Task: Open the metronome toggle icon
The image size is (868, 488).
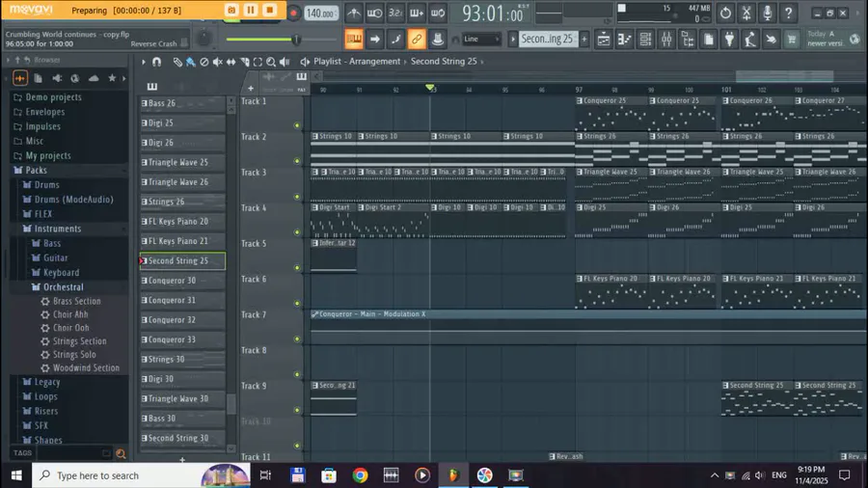Action: click(354, 13)
